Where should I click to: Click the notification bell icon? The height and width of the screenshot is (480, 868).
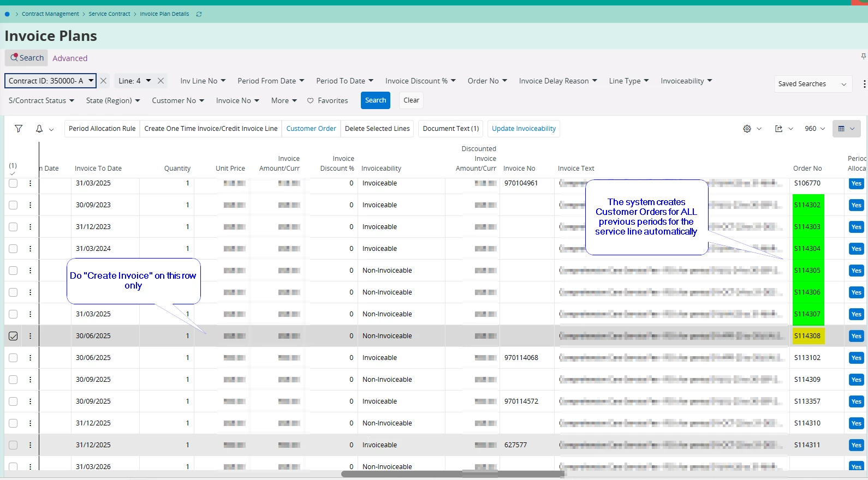[x=39, y=129]
